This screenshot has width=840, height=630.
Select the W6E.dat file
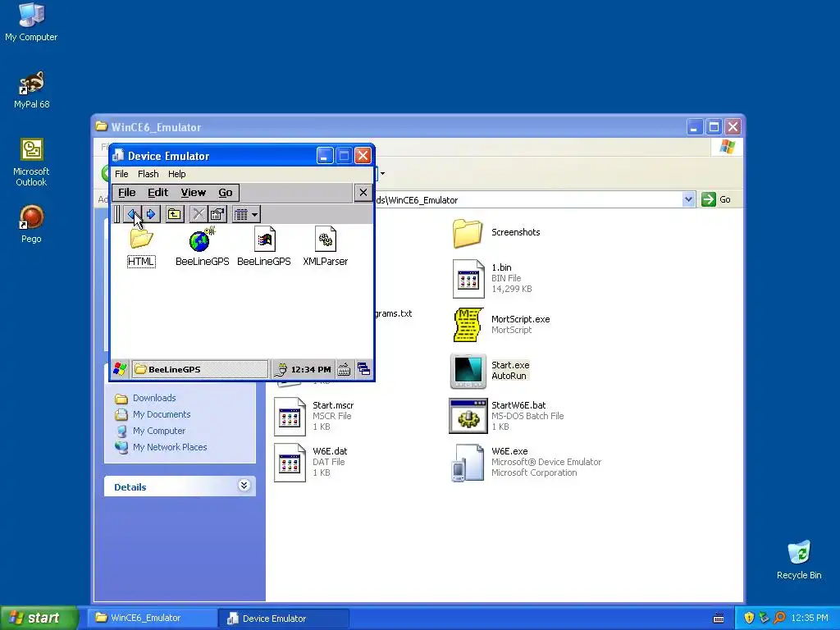click(x=310, y=462)
